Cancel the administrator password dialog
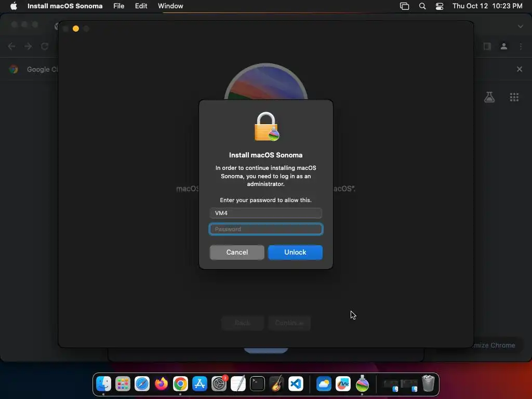 [237, 252]
